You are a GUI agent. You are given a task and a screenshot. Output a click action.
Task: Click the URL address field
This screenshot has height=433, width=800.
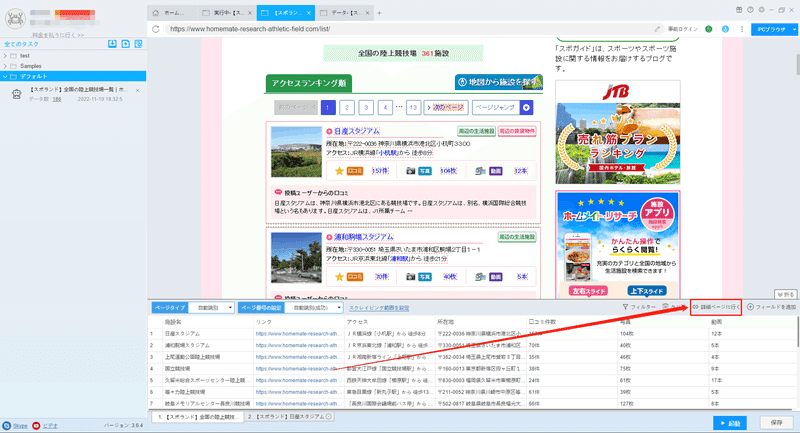pos(408,29)
